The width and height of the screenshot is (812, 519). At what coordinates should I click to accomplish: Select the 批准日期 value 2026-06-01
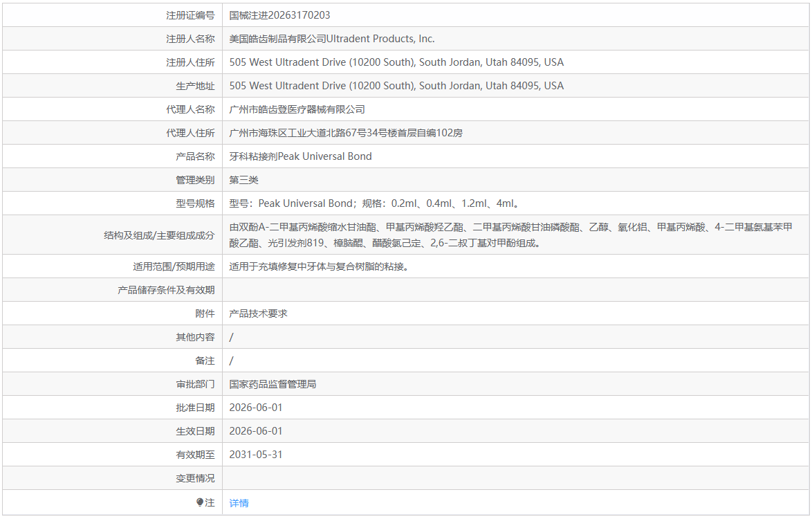[256, 408]
